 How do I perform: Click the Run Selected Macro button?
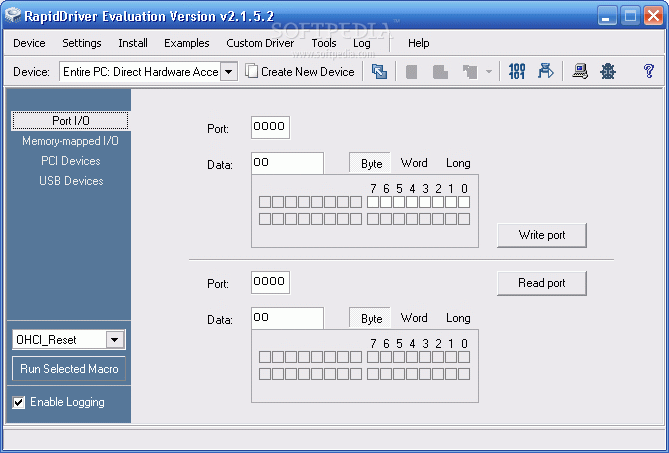click(69, 369)
